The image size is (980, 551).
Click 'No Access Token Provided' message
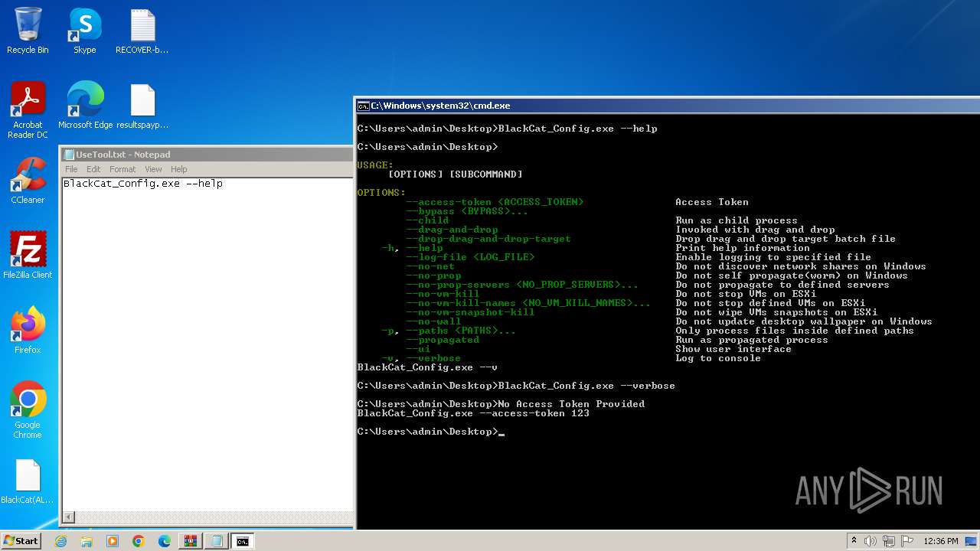tap(571, 404)
